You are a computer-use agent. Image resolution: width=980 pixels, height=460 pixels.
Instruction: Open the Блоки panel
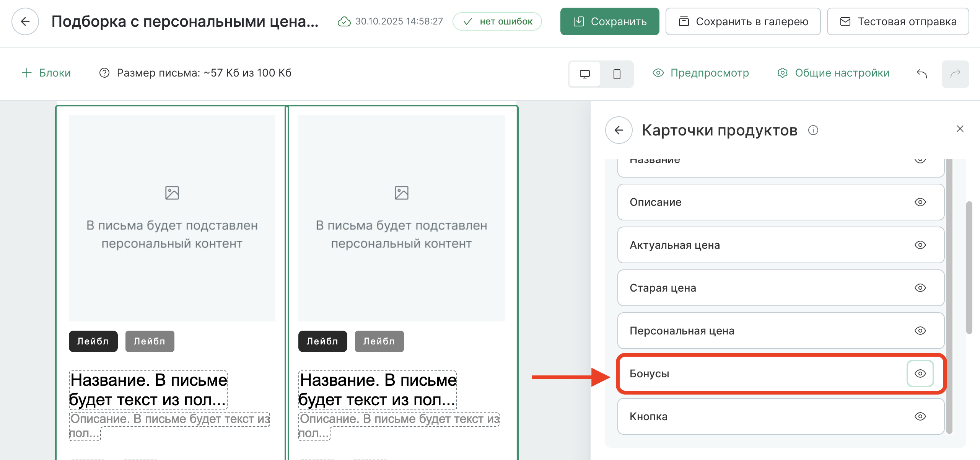(x=47, y=73)
